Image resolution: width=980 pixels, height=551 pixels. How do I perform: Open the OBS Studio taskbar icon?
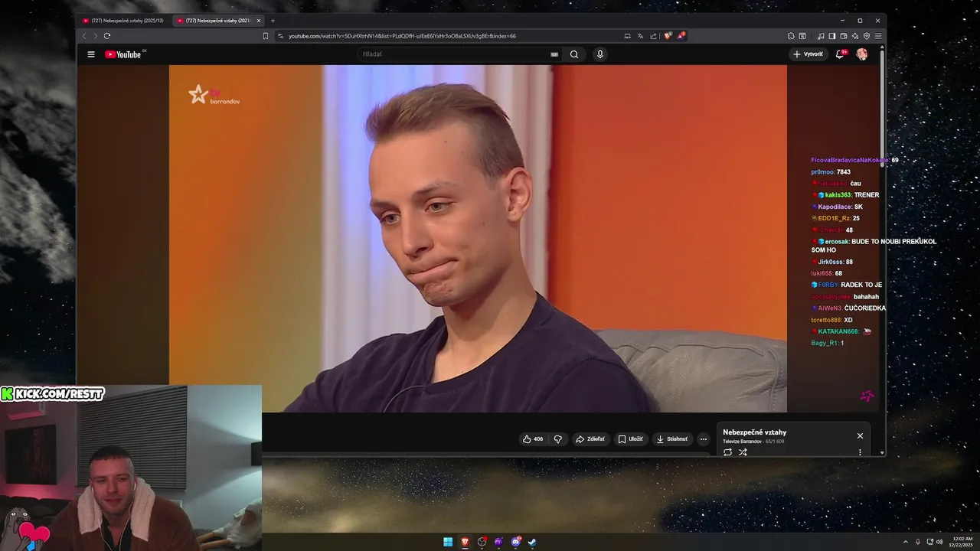pyautogui.click(x=482, y=542)
